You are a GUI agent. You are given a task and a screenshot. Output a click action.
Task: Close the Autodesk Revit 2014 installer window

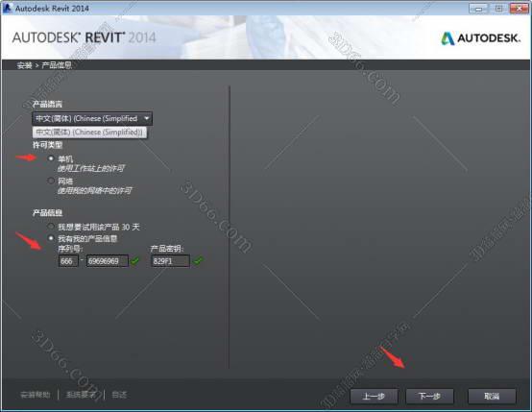tap(520, 9)
